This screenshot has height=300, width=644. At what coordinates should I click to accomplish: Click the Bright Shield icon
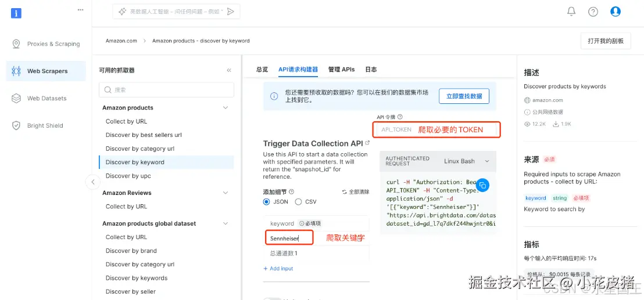point(16,125)
